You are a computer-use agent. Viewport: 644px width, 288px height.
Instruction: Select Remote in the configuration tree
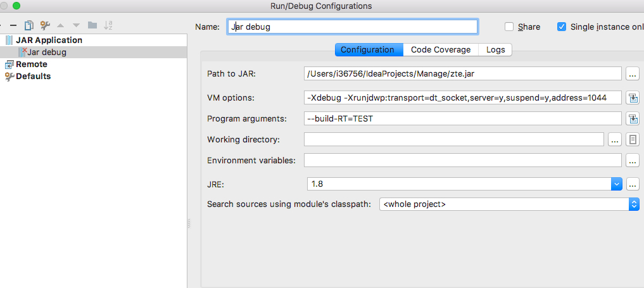point(32,64)
